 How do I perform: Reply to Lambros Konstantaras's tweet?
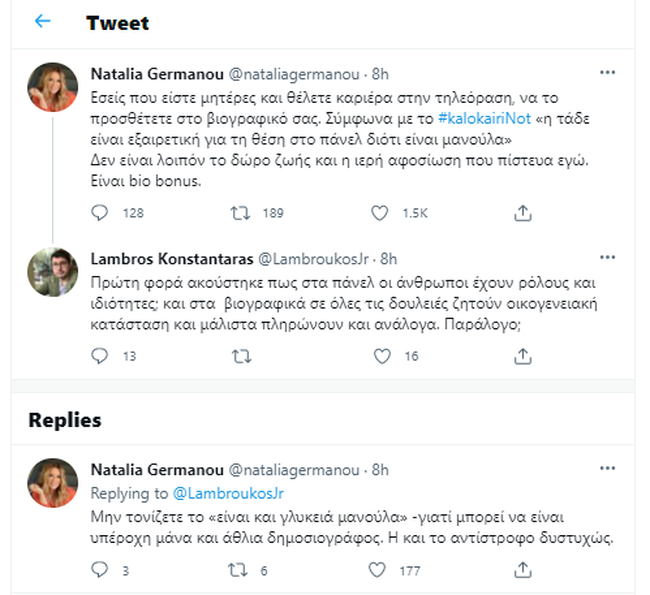point(100,356)
